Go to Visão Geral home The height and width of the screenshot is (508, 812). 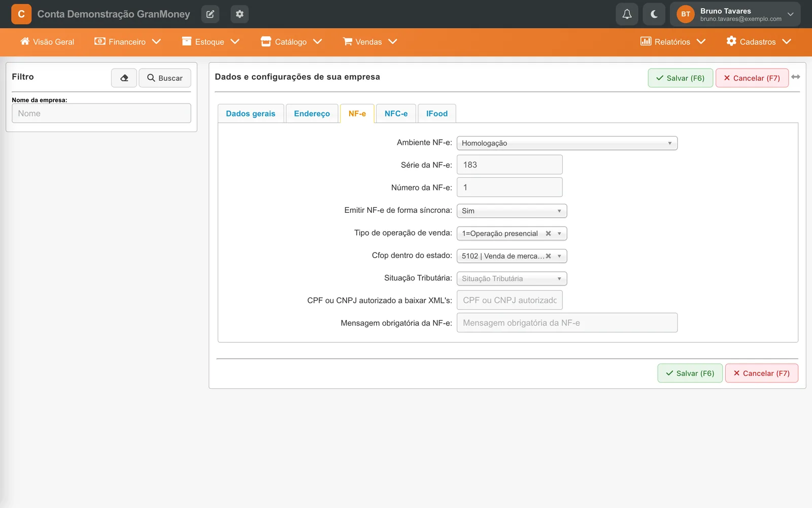(47, 42)
